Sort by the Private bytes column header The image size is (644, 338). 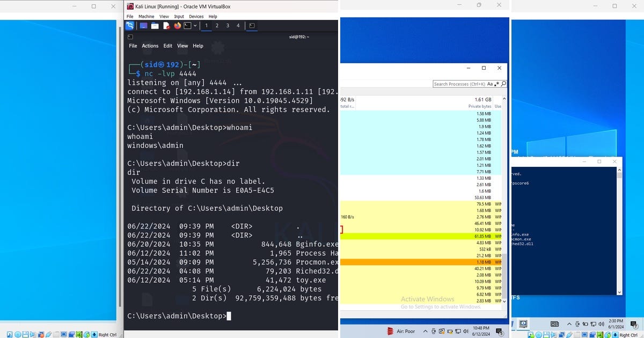click(x=479, y=106)
